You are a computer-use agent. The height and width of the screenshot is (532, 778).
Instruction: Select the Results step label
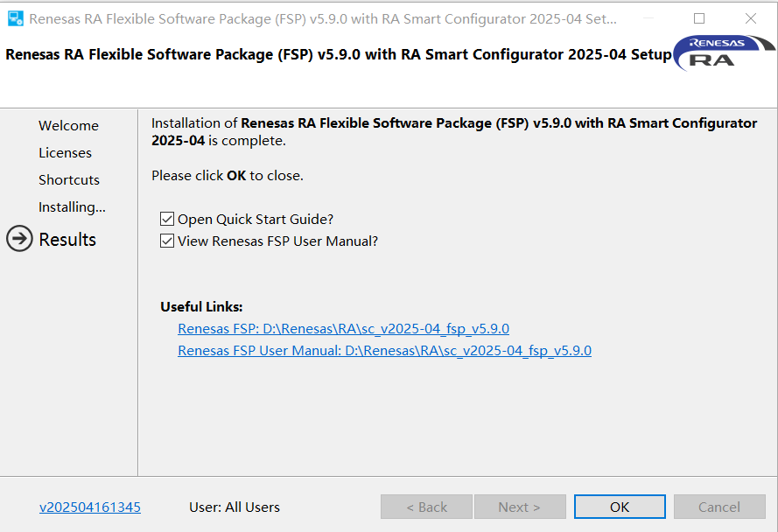pos(67,240)
